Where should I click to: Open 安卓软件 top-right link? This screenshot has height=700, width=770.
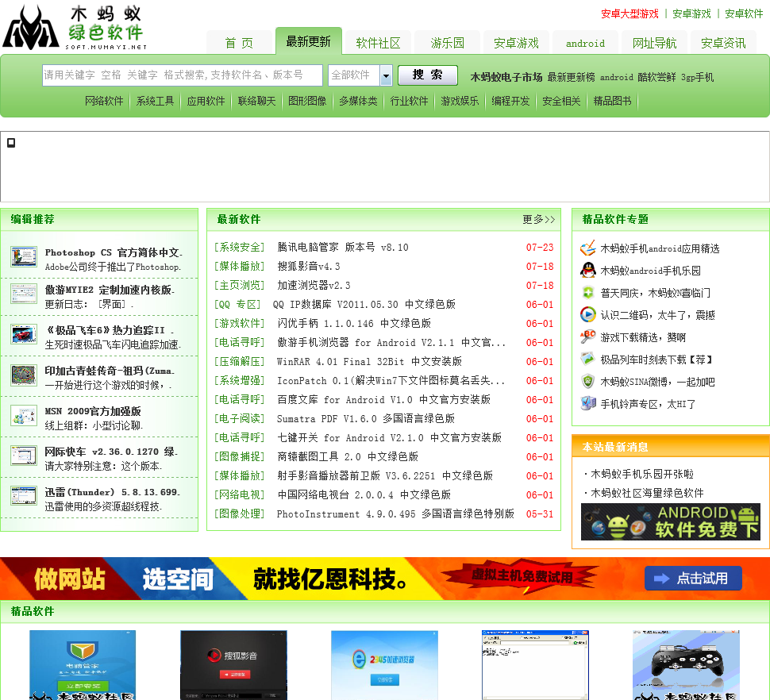point(744,13)
